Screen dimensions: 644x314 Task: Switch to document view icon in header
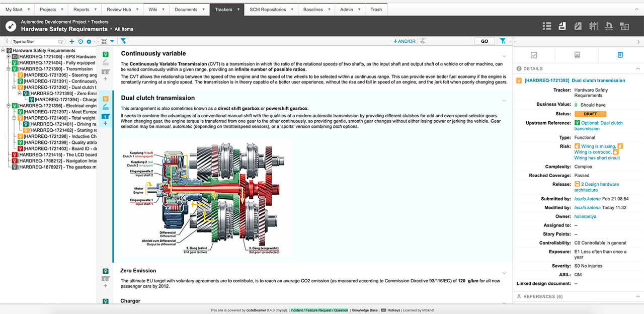(562, 26)
